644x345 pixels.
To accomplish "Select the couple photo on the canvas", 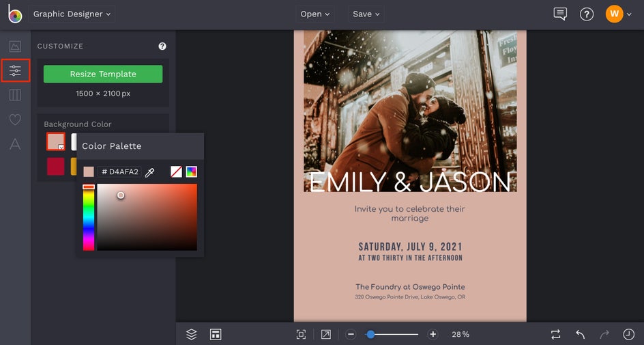I will click(x=410, y=111).
